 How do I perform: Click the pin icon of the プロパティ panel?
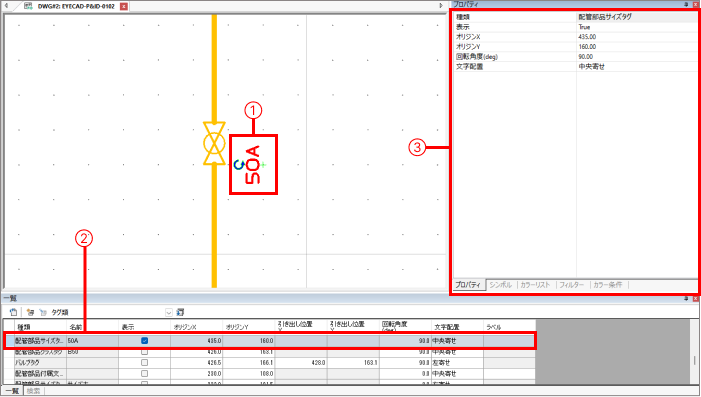point(686,4)
